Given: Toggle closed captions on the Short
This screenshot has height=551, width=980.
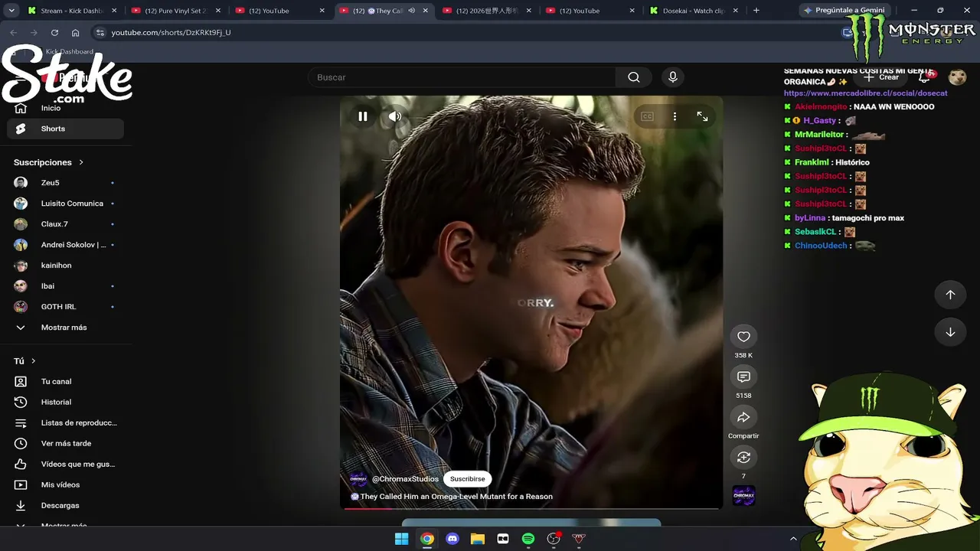Looking at the screenshot, I should pos(647,116).
